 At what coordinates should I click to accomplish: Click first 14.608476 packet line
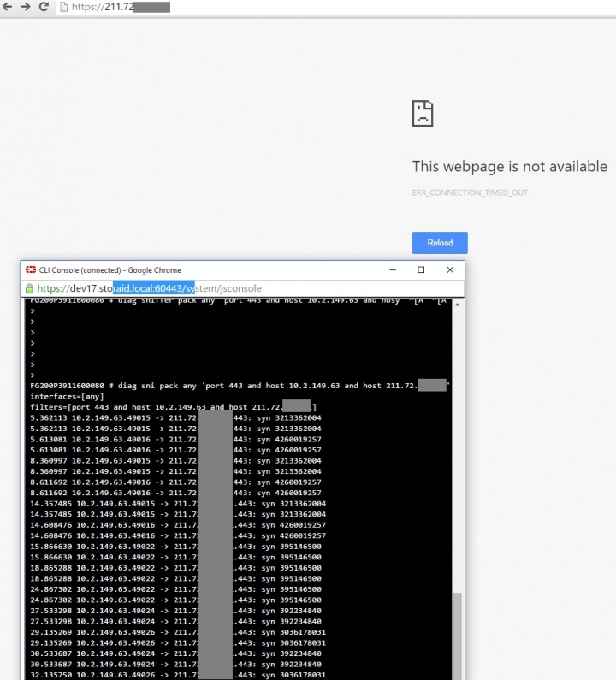[x=178, y=524]
